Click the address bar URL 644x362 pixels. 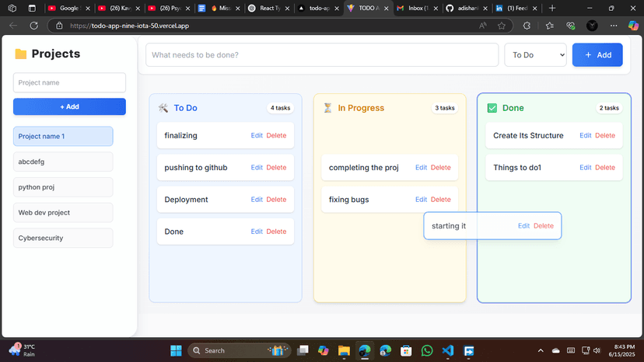(129, 26)
